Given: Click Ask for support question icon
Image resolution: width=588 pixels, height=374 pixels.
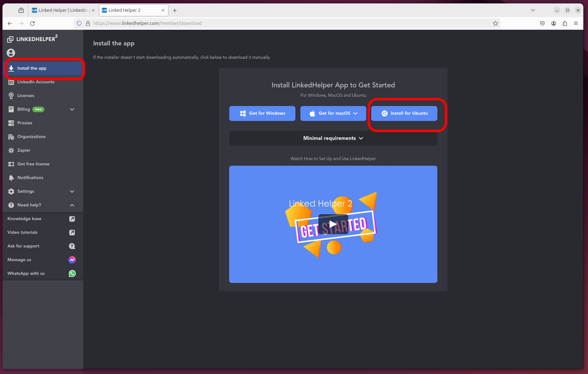Looking at the screenshot, I should coord(72,246).
